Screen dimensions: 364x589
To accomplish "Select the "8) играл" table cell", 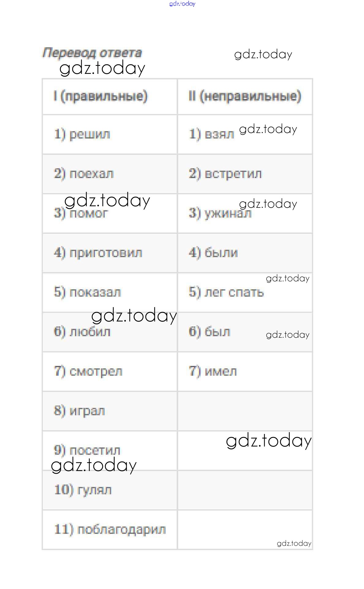I will (x=80, y=411).
